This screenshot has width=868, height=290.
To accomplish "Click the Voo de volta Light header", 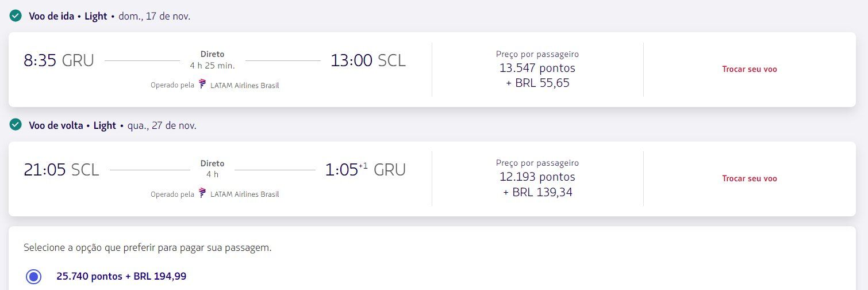I will pos(72,125).
